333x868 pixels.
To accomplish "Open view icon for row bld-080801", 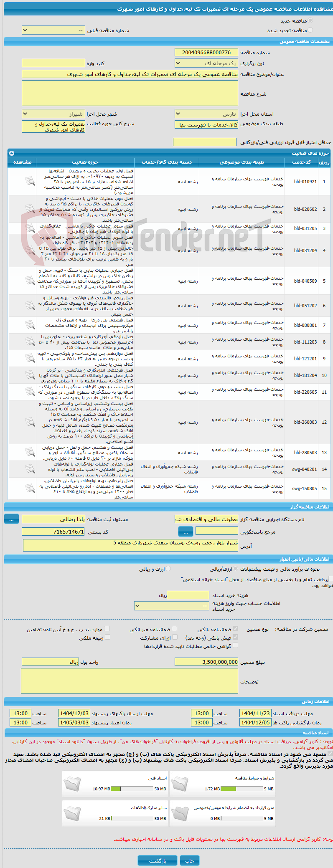I will 30,325.
